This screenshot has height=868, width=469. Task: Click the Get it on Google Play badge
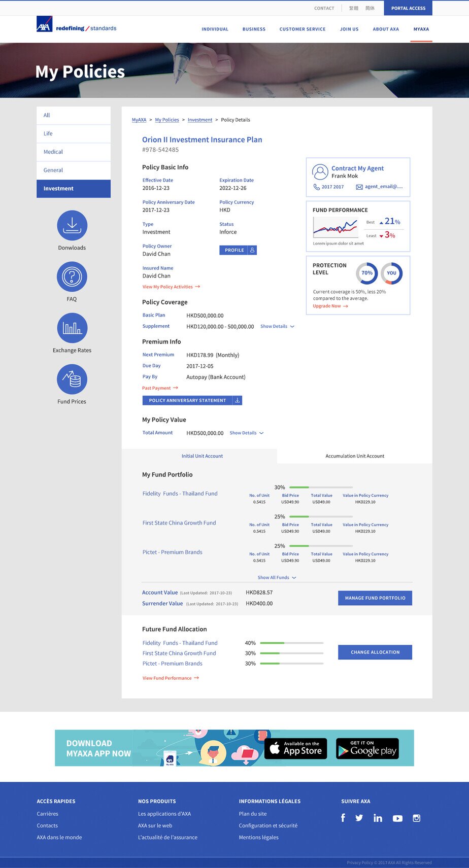coord(367,748)
